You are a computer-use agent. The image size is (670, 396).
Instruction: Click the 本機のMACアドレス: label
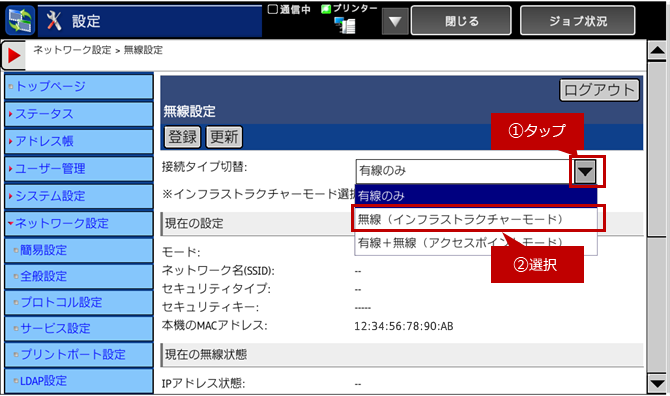215,326
